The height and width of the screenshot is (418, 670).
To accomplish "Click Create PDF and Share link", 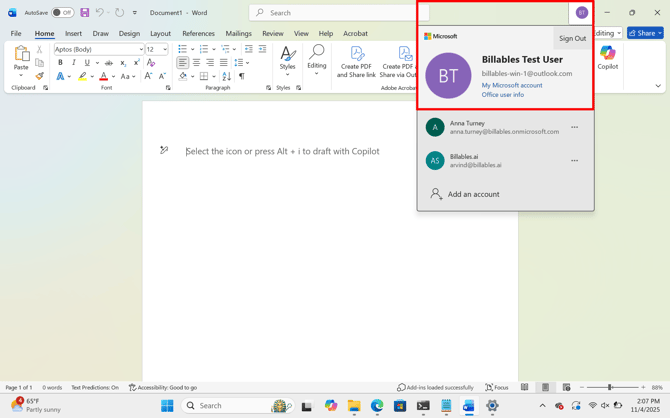I will 357,61.
